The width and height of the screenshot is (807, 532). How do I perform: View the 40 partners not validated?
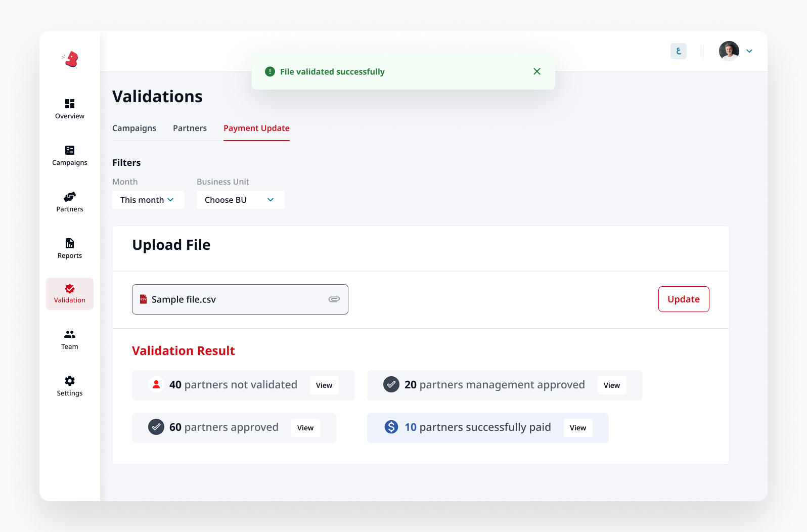click(324, 385)
